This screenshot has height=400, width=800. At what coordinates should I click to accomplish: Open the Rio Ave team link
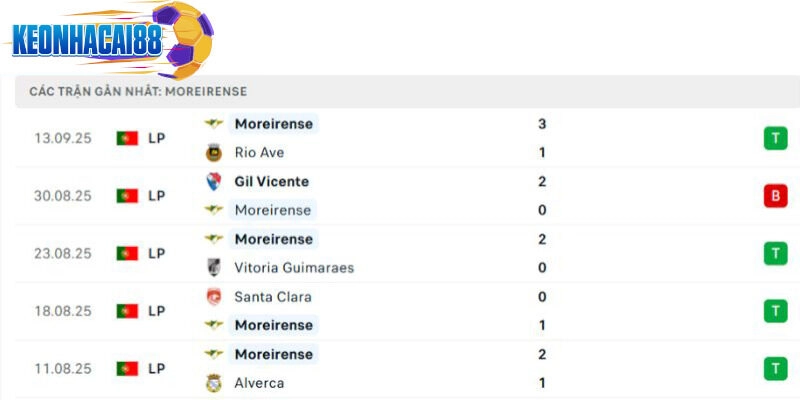click(x=259, y=153)
